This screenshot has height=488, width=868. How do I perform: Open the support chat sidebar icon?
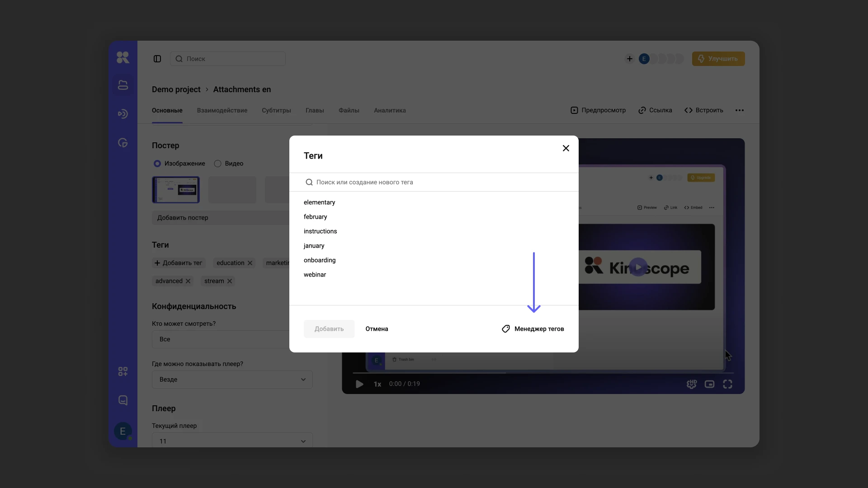(x=123, y=400)
